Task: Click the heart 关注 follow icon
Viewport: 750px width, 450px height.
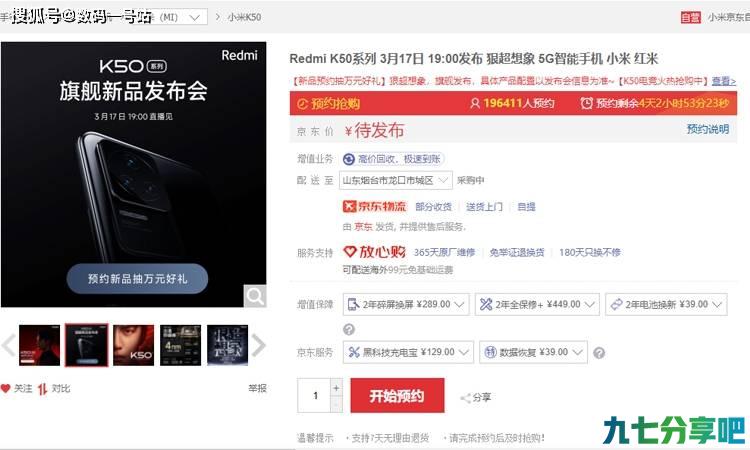Action: (x=6, y=388)
